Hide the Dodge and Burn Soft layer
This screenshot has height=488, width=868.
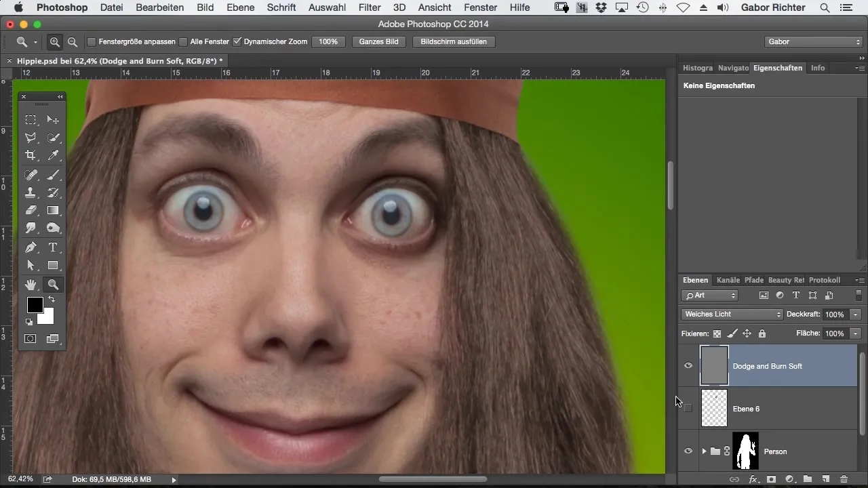point(688,366)
